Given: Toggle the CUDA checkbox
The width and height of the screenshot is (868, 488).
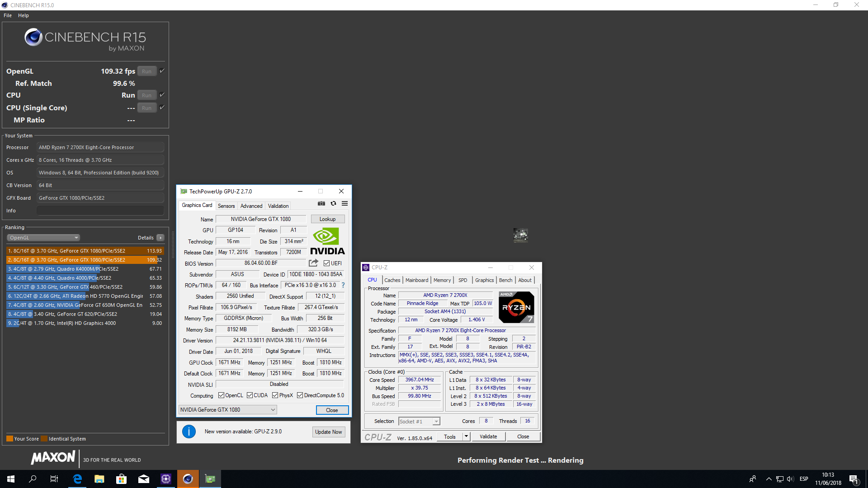Looking at the screenshot, I should point(250,395).
